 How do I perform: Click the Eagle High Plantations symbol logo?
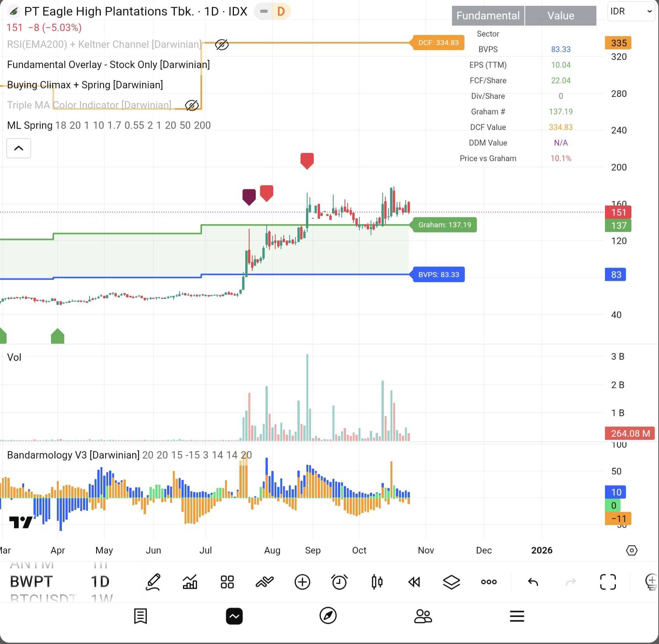click(14, 11)
